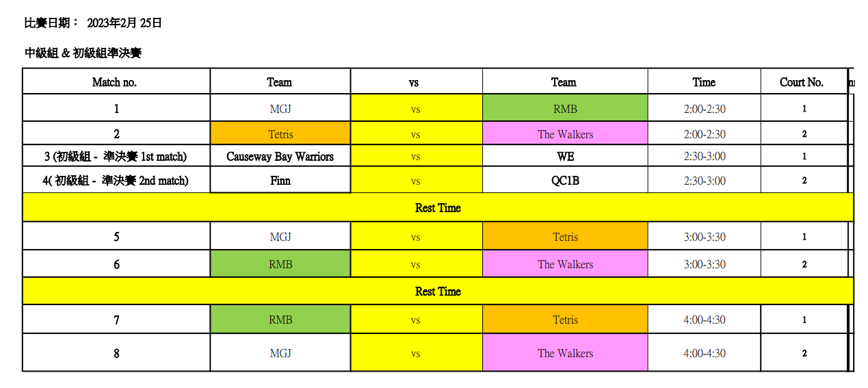Select yellow vs cell in match 3

[x=416, y=157]
